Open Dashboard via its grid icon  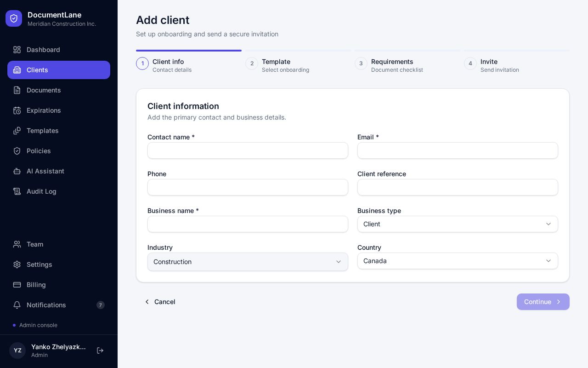[x=17, y=50]
